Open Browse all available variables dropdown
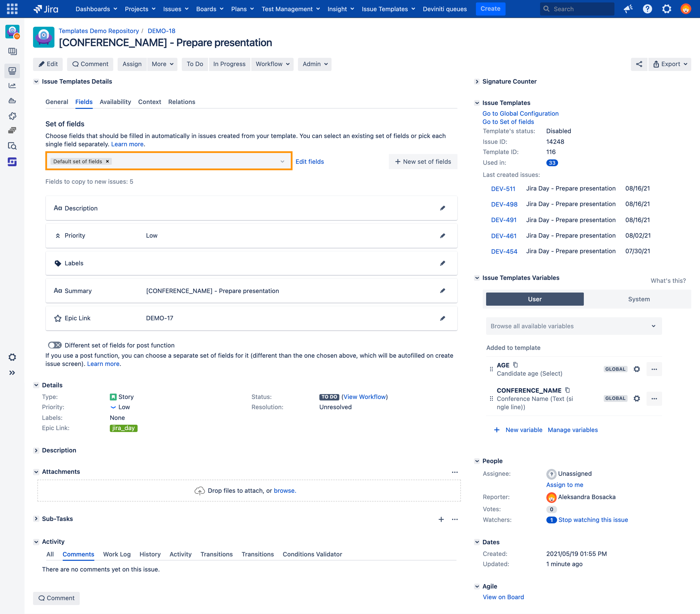Viewport: 700px width, 614px height. [x=574, y=326]
